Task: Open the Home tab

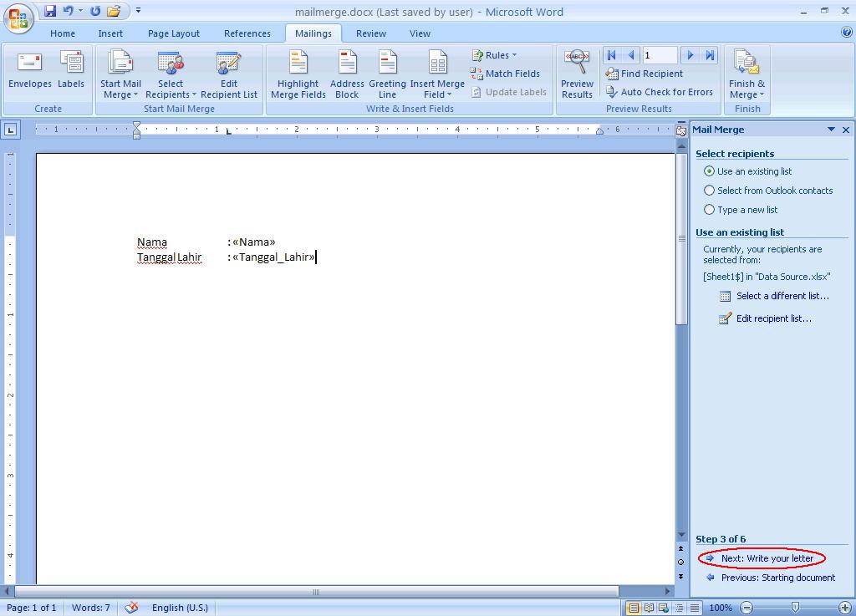Action: 63,33
